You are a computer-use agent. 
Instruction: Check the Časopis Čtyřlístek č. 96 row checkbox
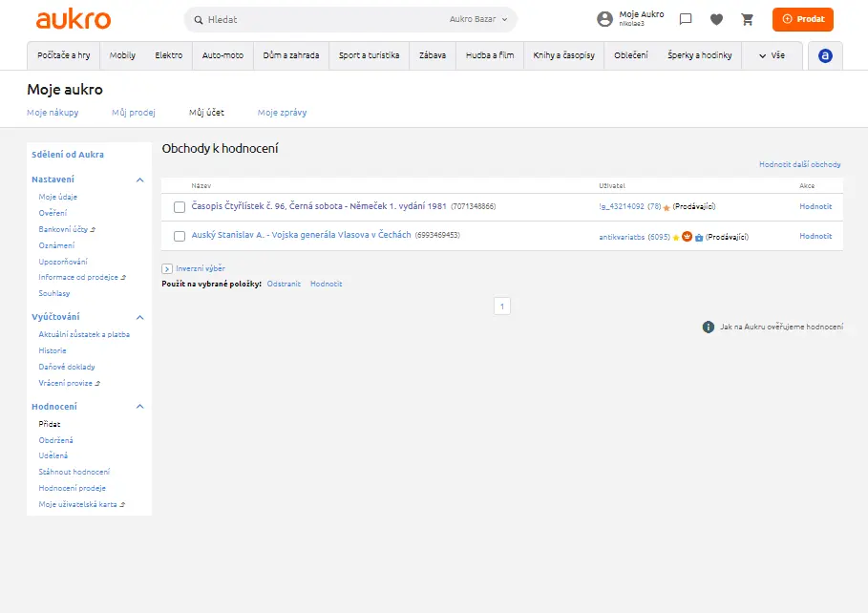pos(180,207)
